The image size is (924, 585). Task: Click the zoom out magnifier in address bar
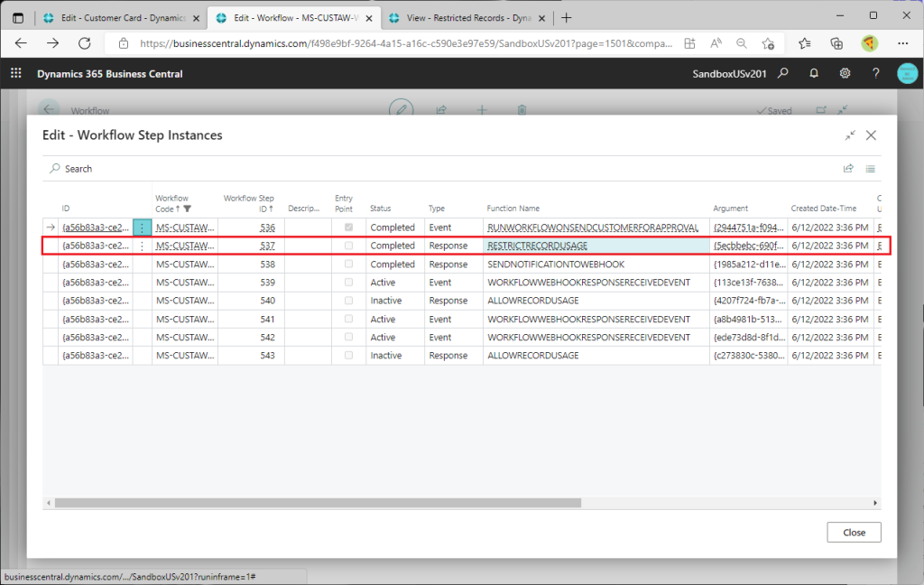[x=742, y=43]
